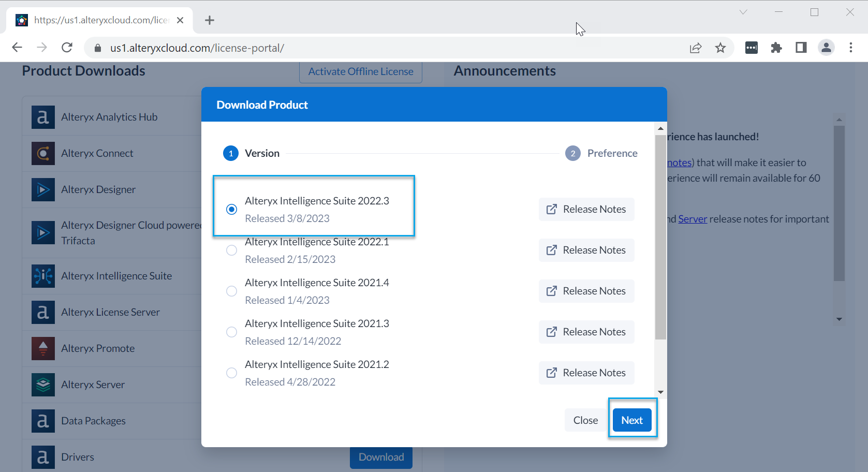868x472 pixels.
Task: Open Release Notes for version 2022.3
Action: pos(586,209)
